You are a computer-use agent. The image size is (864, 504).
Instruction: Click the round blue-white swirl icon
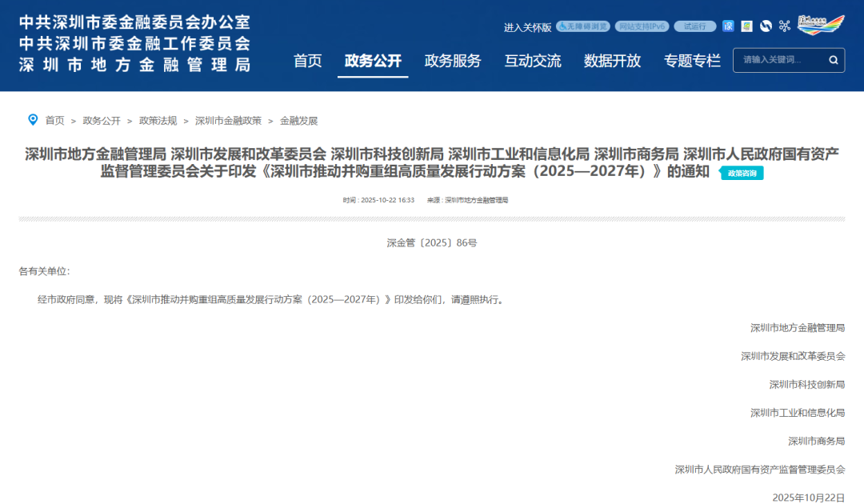pos(766,26)
